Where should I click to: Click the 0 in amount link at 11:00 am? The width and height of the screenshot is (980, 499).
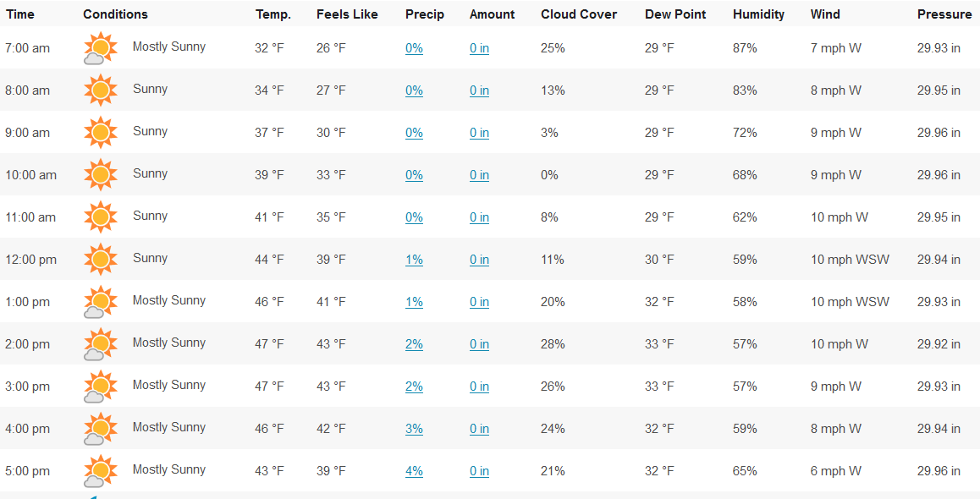(x=479, y=217)
